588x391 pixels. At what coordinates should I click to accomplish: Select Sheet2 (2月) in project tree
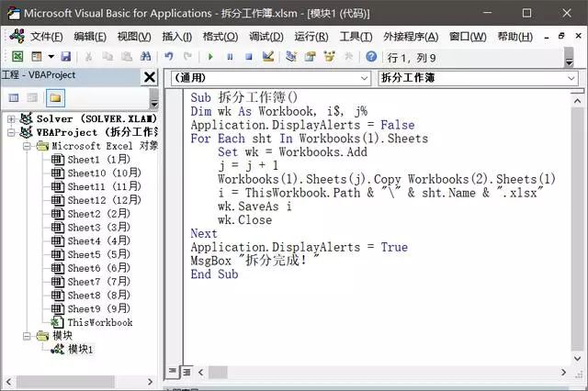98,214
